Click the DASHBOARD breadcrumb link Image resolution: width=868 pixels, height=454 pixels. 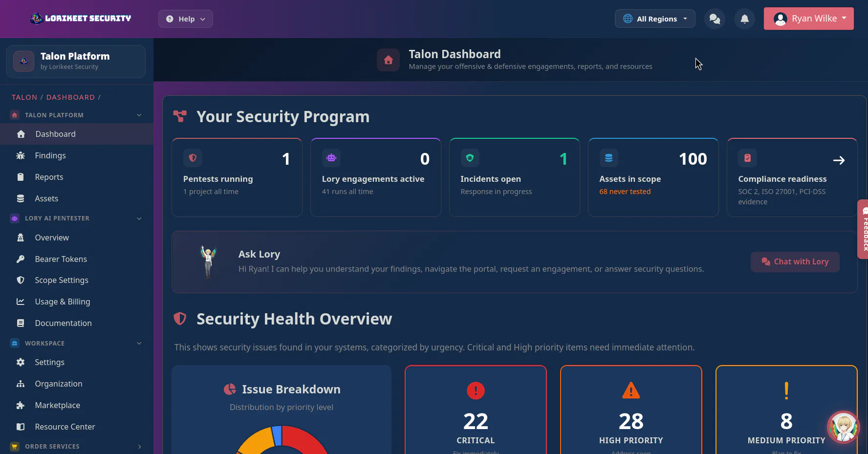pos(71,97)
